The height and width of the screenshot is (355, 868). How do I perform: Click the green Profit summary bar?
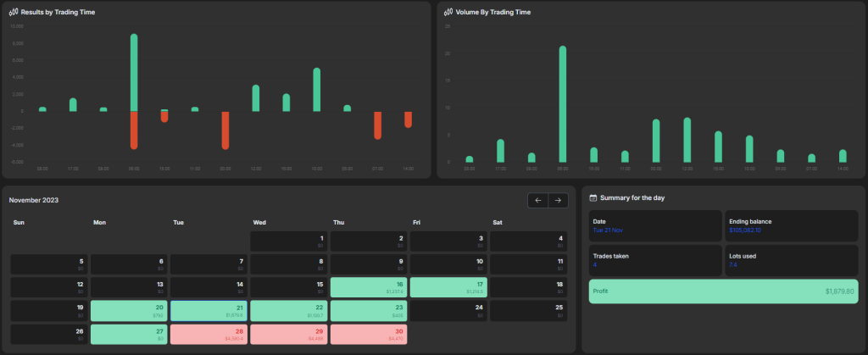pyautogui.click(x=723, y=291)
